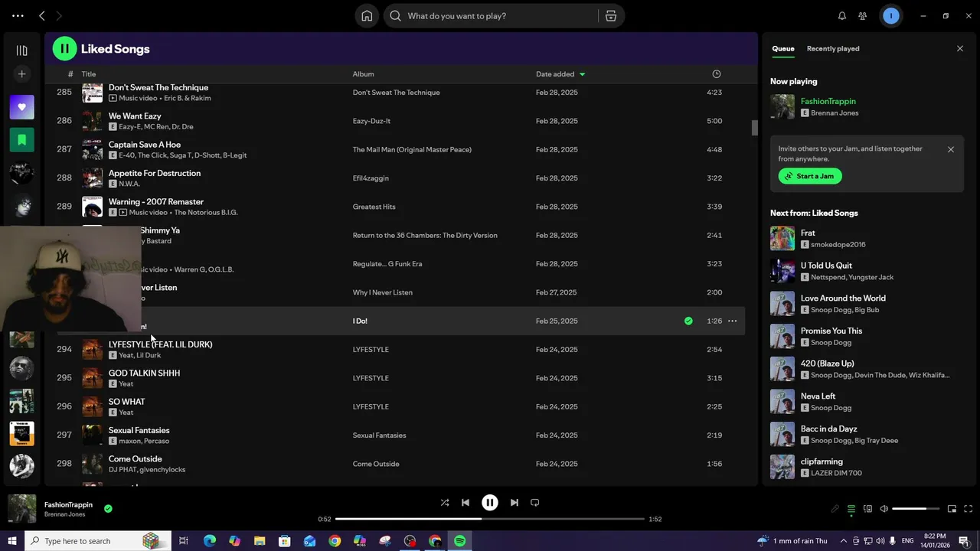The image size is (980, 551).
Task: Open the Liked Songs heart in the sidebar
Action: click(21, 107)
